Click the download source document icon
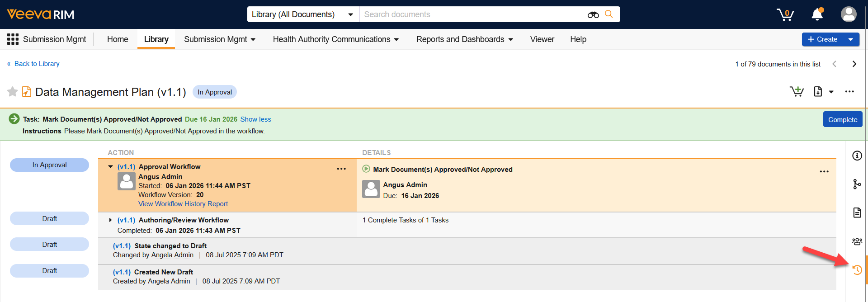 click(x=818, y=92)
